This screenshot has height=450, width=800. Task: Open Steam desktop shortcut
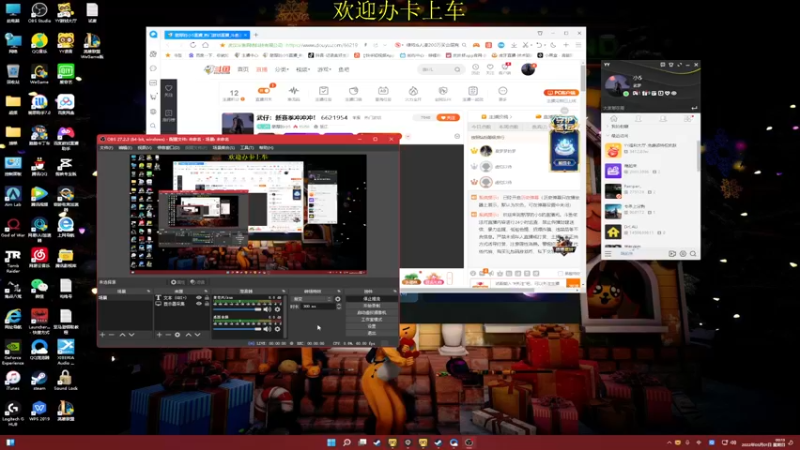click(39, 381)
